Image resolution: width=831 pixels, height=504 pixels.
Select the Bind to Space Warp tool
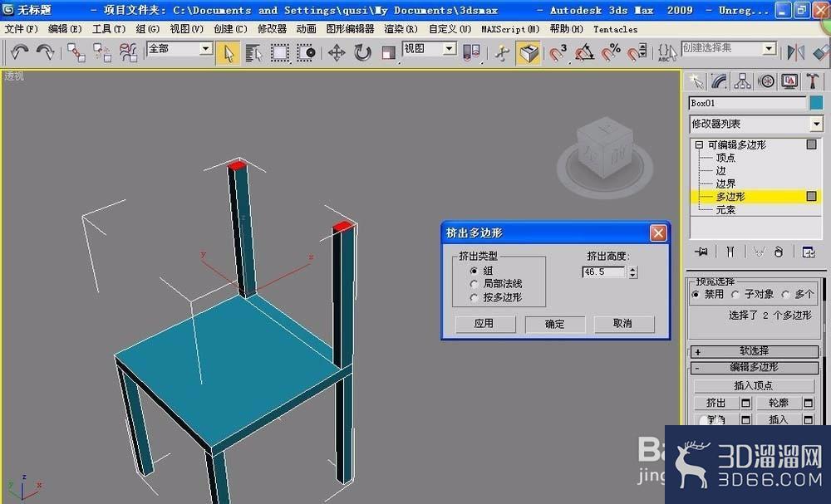click(128, 52)
